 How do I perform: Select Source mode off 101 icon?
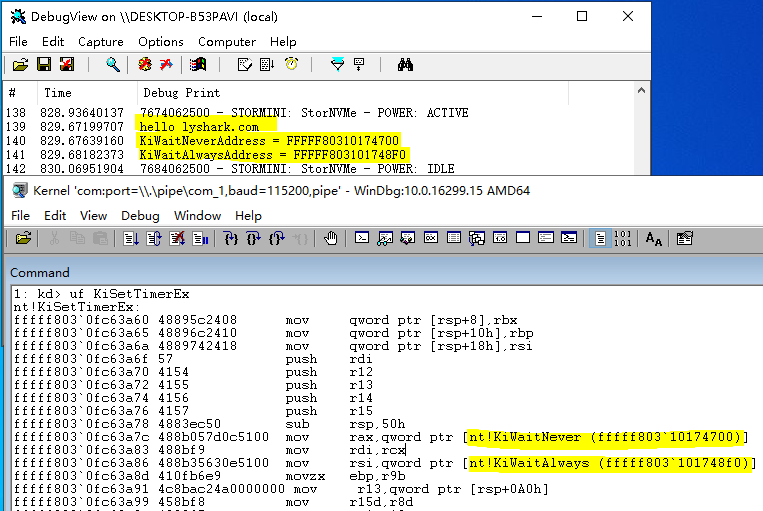(x=623, y=238)
